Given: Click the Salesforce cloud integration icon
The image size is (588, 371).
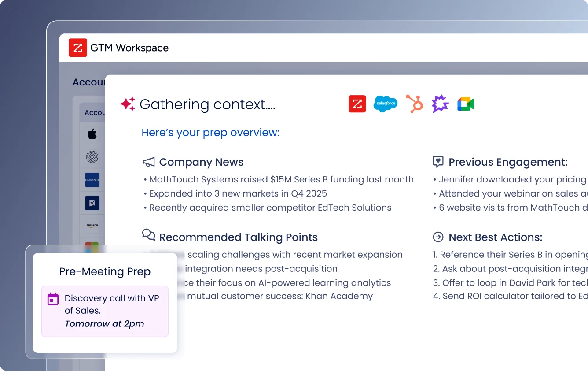Looking at the screenshot, I should (385, 104).
